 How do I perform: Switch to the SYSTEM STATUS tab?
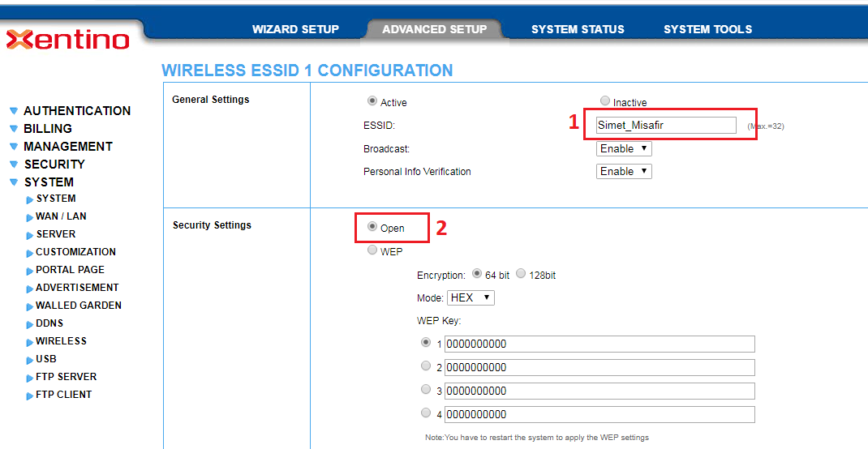coord(578,29)
